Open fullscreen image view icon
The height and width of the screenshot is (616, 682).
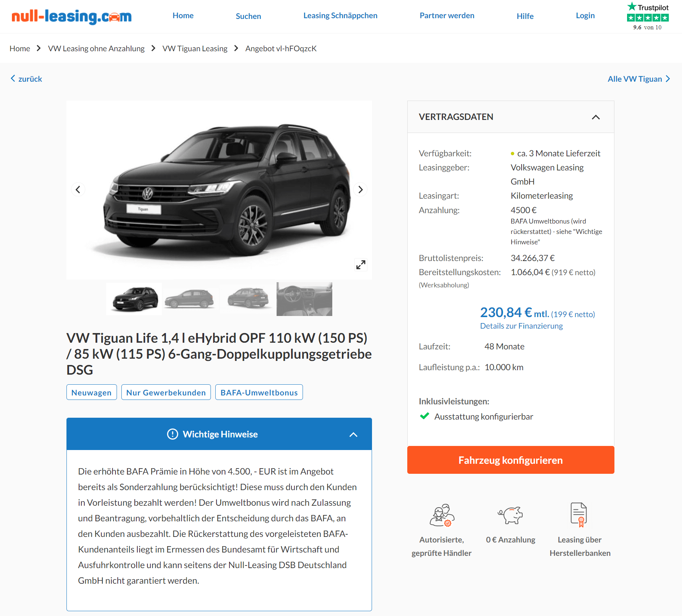[x=360, y=265]
